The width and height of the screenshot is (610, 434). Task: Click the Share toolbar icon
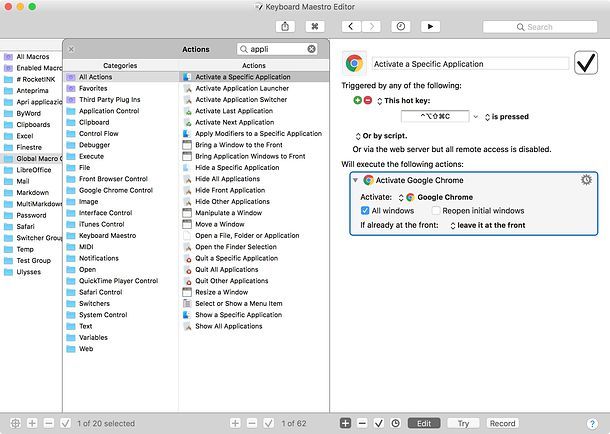285,26
